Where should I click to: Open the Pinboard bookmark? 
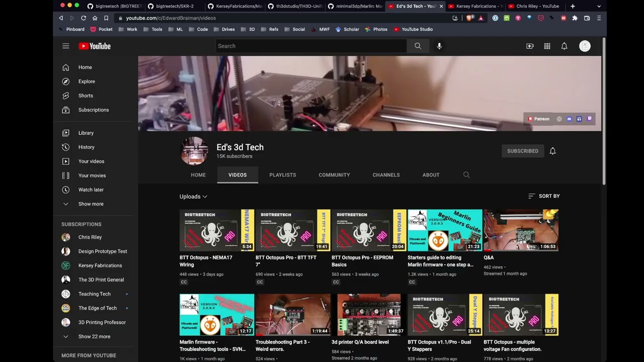[x=71, y=29]
